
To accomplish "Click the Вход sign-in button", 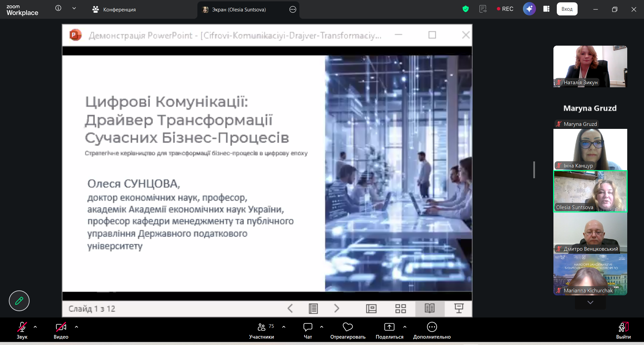I will tap(567, 9).
